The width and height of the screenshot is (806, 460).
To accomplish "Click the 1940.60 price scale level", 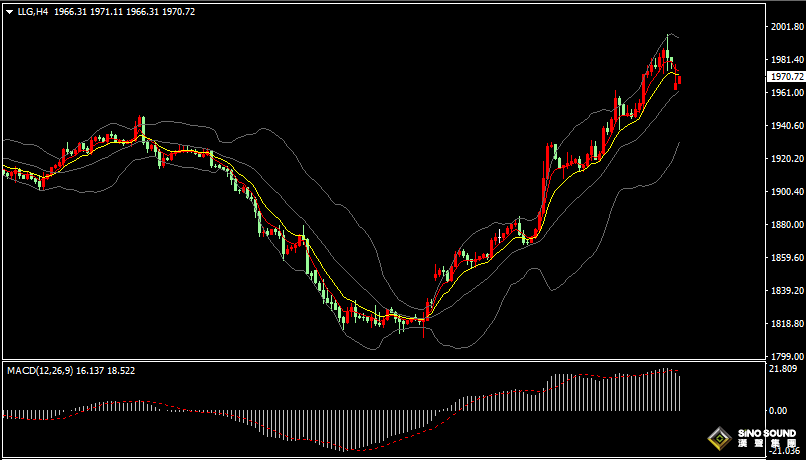I will click(x=785, y=126).
